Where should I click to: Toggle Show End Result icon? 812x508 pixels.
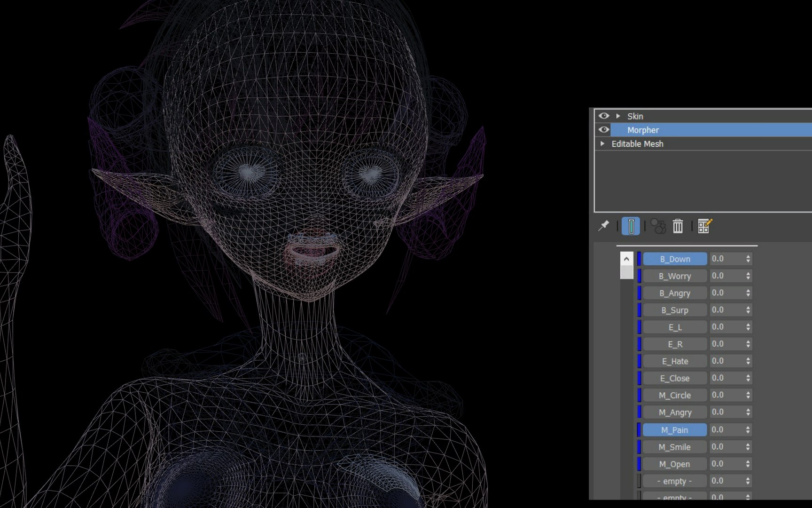click(631, 226)
